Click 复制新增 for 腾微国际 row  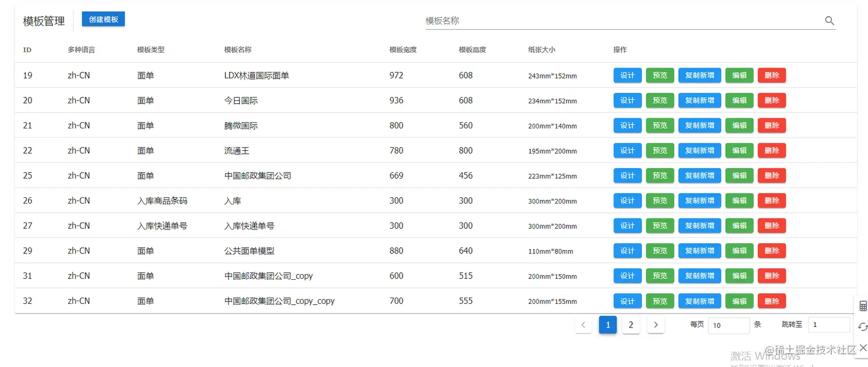point(700,126)
